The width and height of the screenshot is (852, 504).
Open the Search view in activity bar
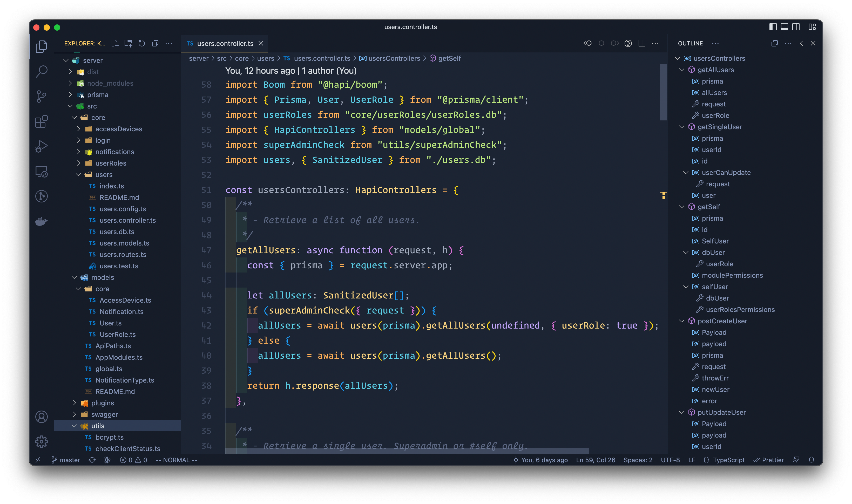pyautogui.click(x=42, y=71)
